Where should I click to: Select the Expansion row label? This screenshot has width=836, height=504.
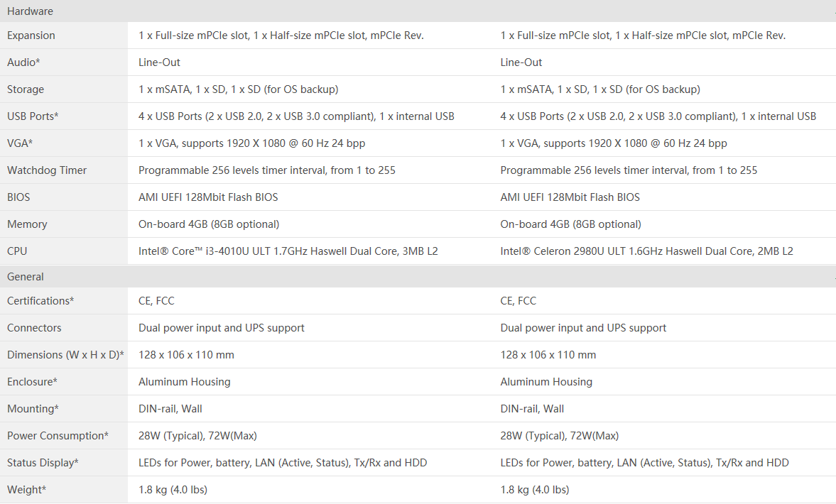31,35
